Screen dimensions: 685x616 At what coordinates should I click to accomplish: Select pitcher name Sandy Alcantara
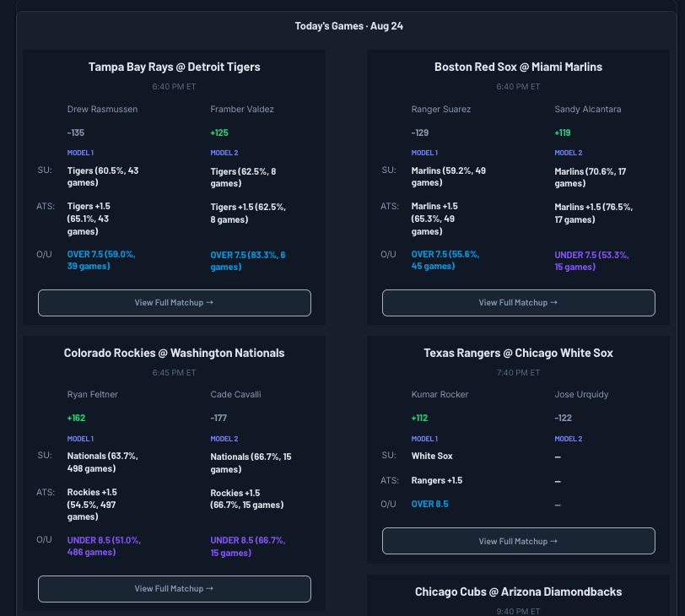(x=588, y=109)
